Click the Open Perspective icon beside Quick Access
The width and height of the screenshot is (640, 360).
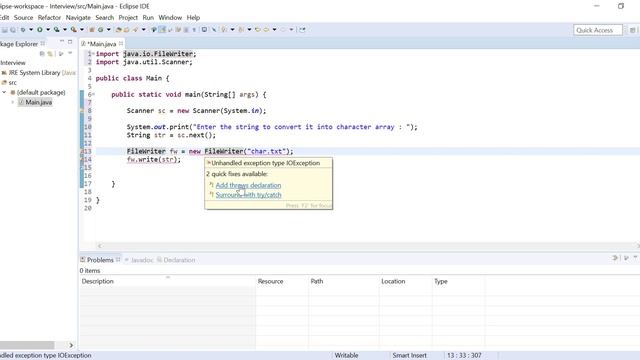(632, 30)
